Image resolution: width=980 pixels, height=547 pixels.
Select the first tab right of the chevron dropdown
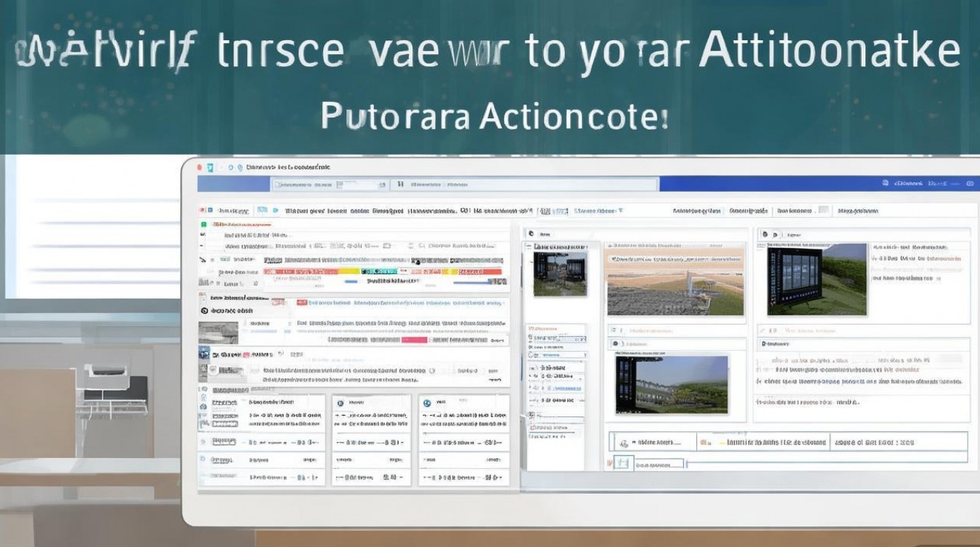pos(700,211)
